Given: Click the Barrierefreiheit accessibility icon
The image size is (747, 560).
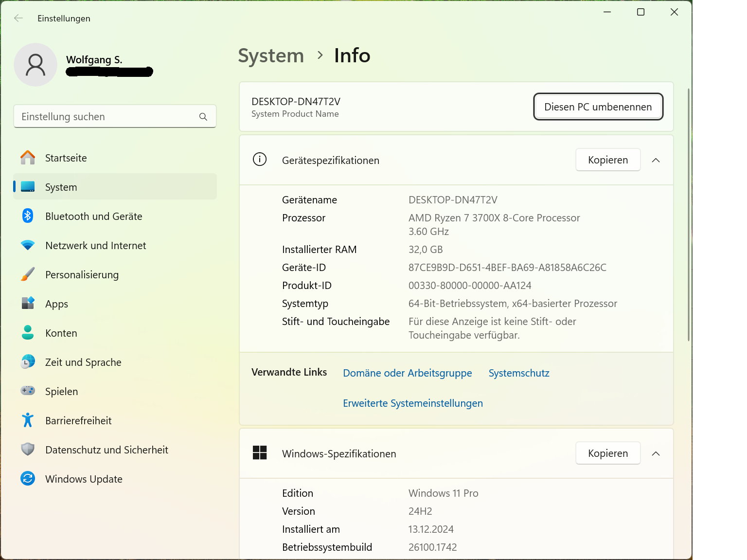Looking at the screenshot, I should 28,420.
